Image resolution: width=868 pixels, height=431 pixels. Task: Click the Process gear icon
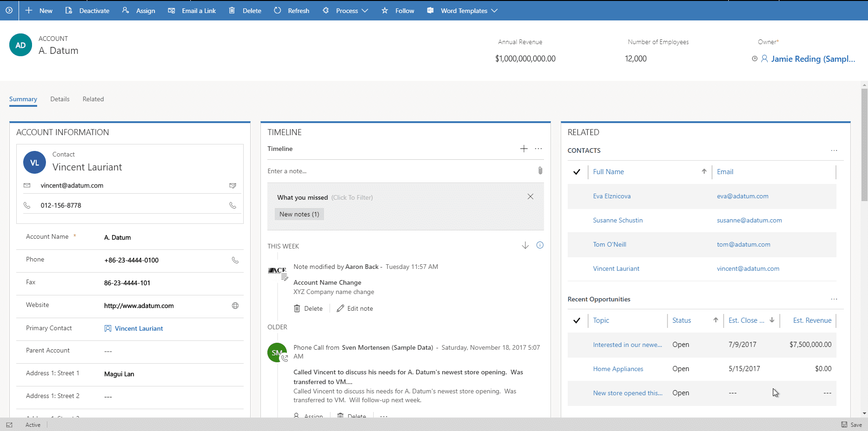(325, 10)
